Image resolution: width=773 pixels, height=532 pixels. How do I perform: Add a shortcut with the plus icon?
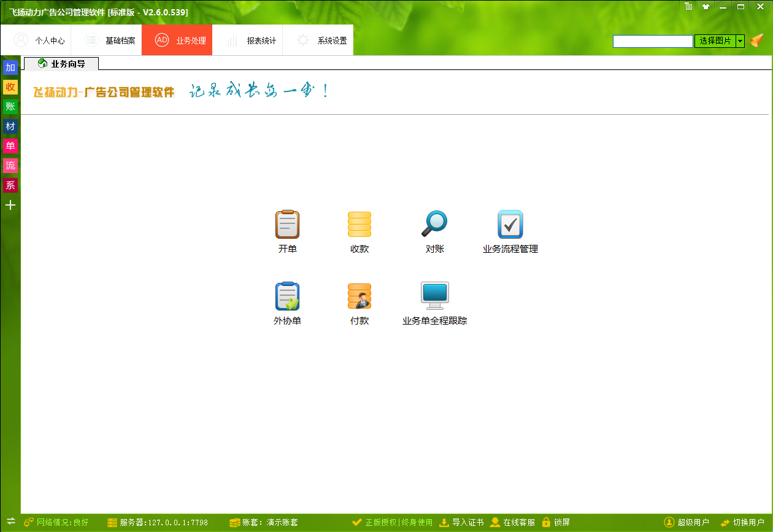10,205
